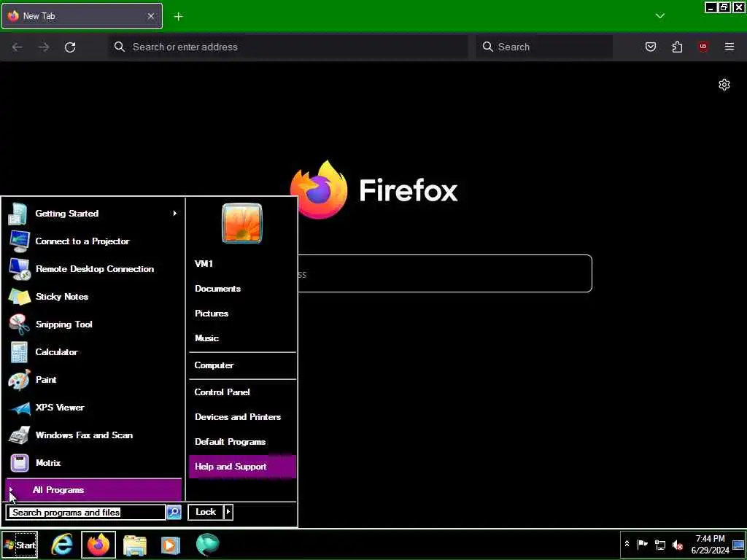Launch Connect to a Projector

[93, 241]
